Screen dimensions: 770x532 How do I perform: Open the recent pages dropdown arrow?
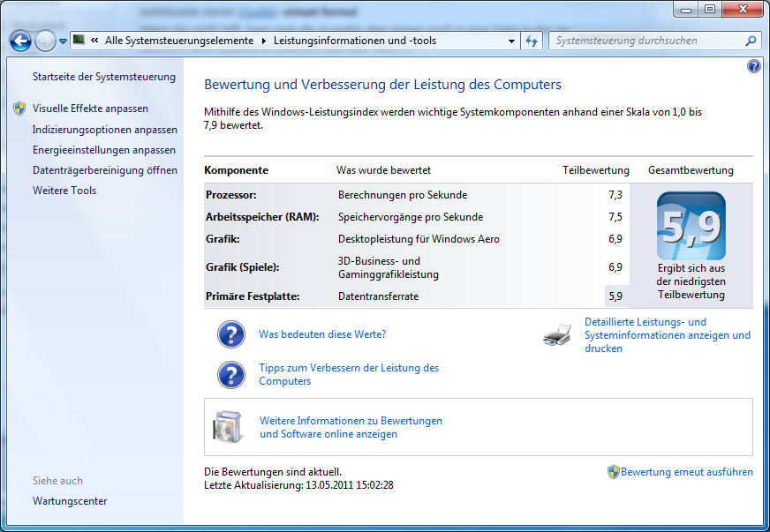coord(63,41)
